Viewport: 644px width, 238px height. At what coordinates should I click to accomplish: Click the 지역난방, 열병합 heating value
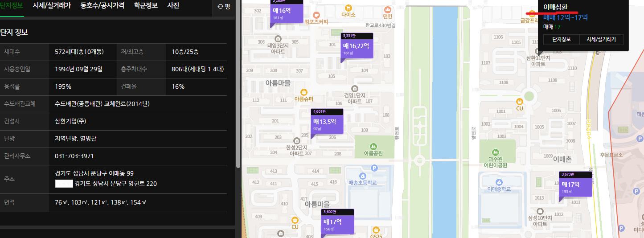(x=75, y=139)
